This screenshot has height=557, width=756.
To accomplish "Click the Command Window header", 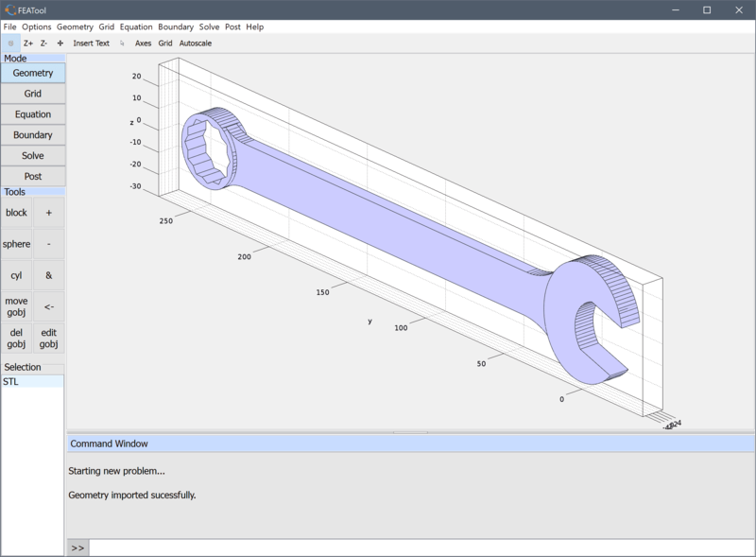I will point(410,444).
